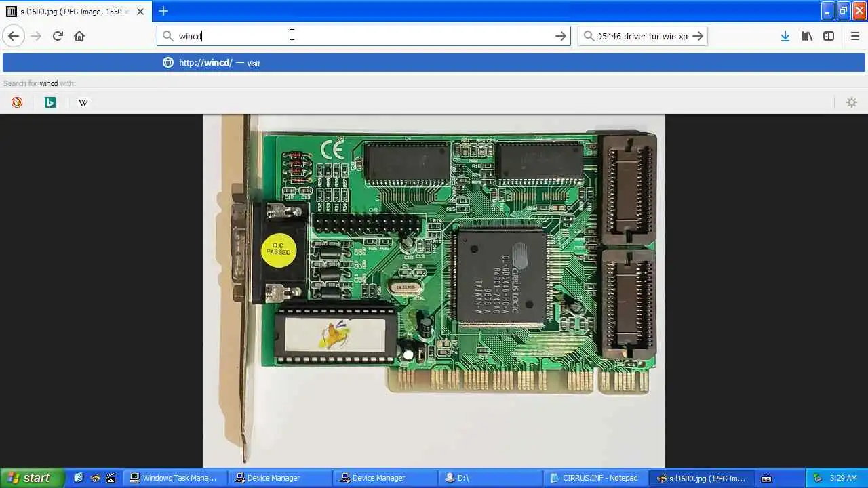
Task: Search with DuckDuckGo one-off icon
Action: point(17,102)
